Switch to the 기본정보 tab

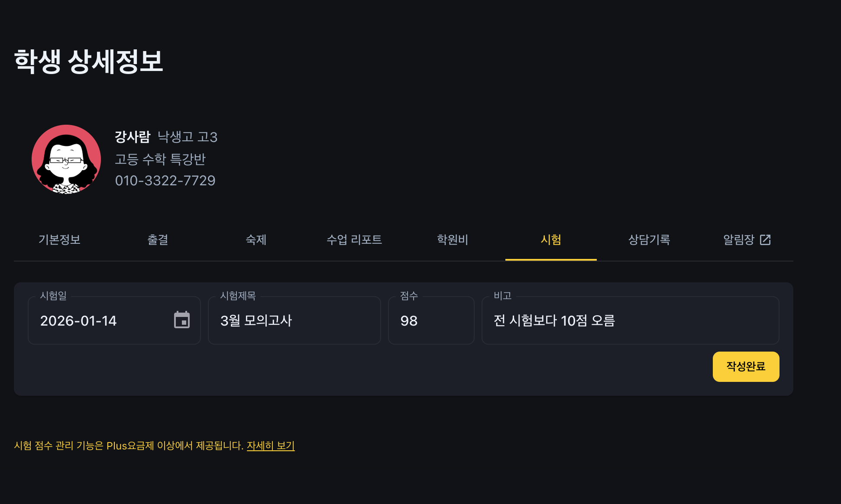point(60,240)
